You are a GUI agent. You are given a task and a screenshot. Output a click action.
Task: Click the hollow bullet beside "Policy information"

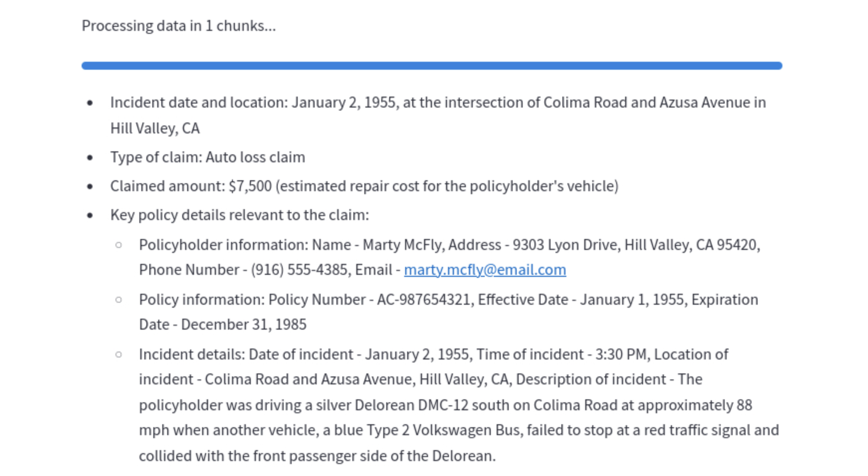[118, 300]
